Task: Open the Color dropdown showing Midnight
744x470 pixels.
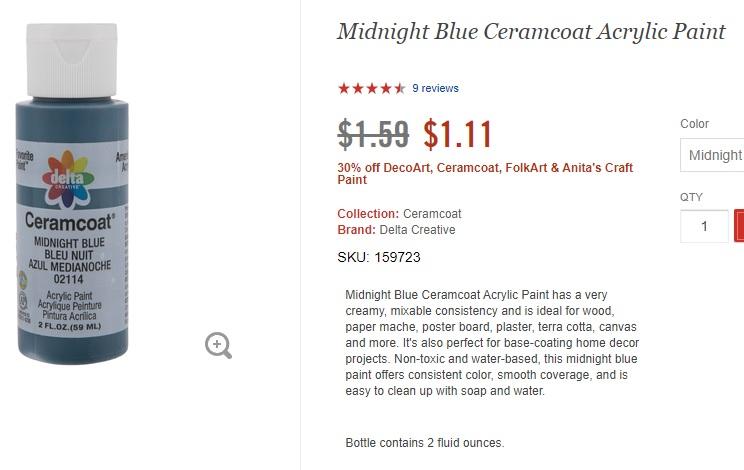Action: point(712,155)
